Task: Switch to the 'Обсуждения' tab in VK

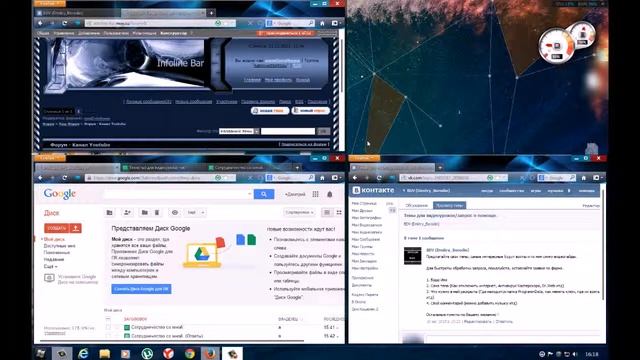Action: [416, 205]
